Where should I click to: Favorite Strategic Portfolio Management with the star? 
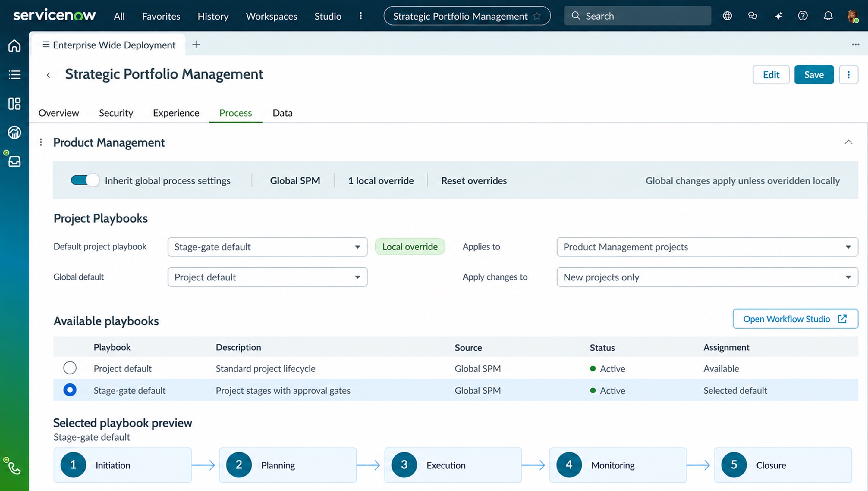(537, 16)
